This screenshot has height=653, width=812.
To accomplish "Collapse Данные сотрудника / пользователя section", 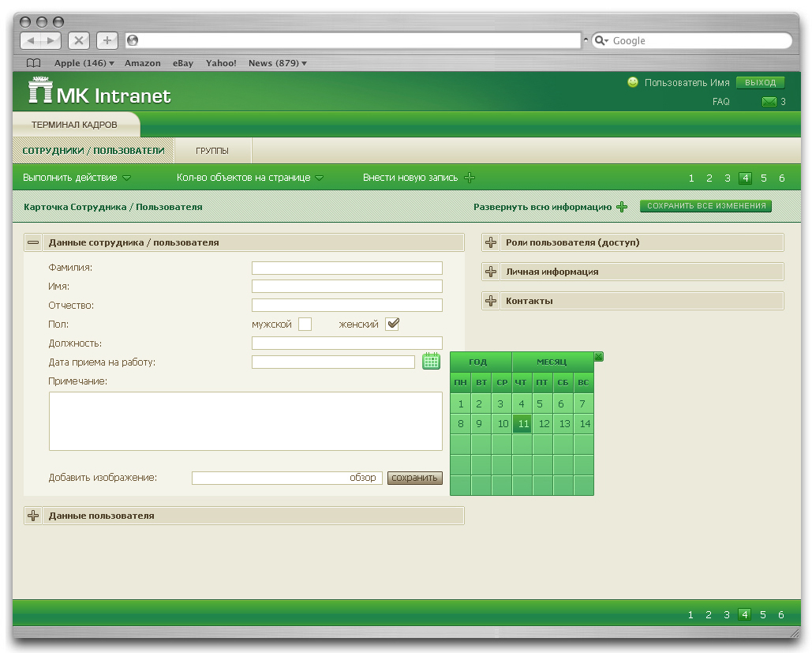I will point(33,242).
